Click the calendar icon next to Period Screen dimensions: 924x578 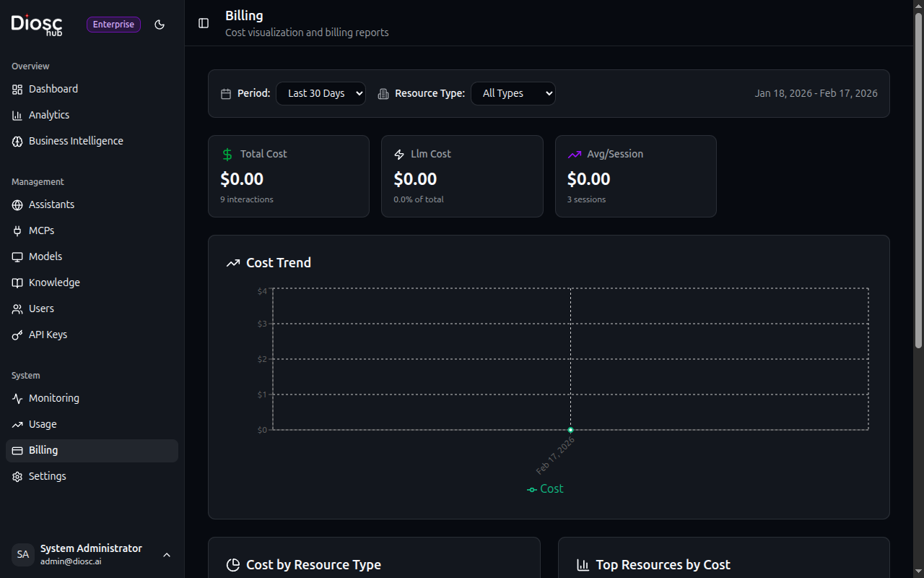(x=227, y=93)
